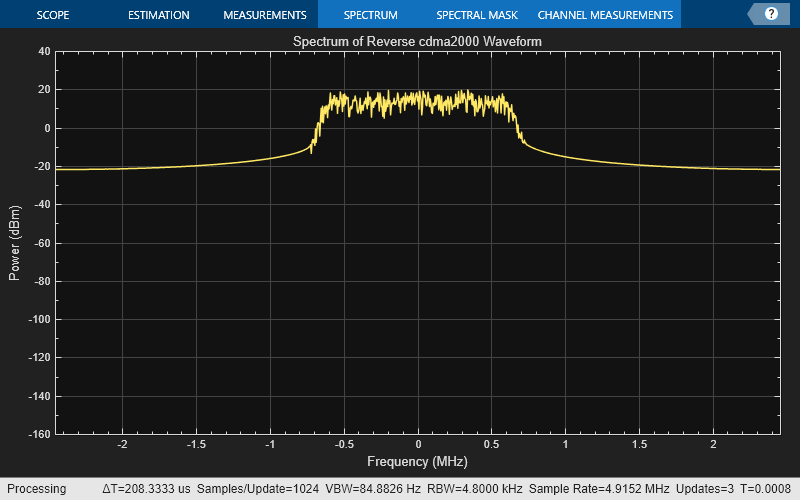Click the x-axis tick label '-0.5'
800x500 pixels.
[x=344, y=444]
